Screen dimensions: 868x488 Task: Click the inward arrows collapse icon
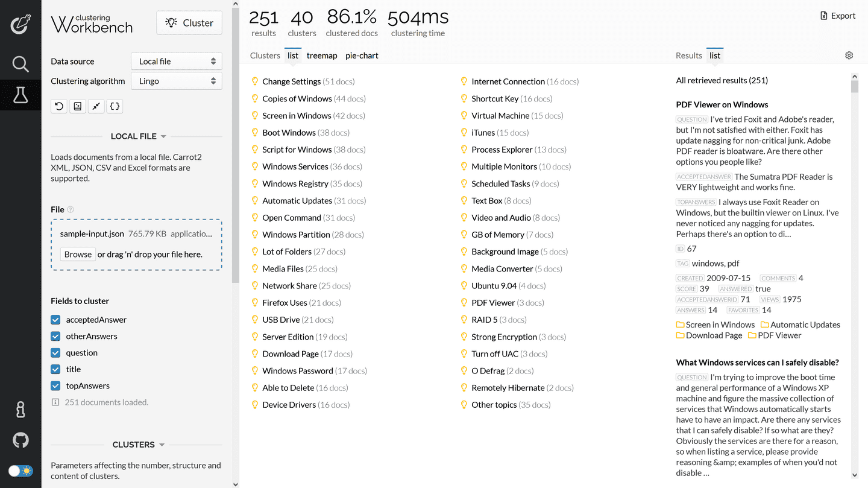96,106
